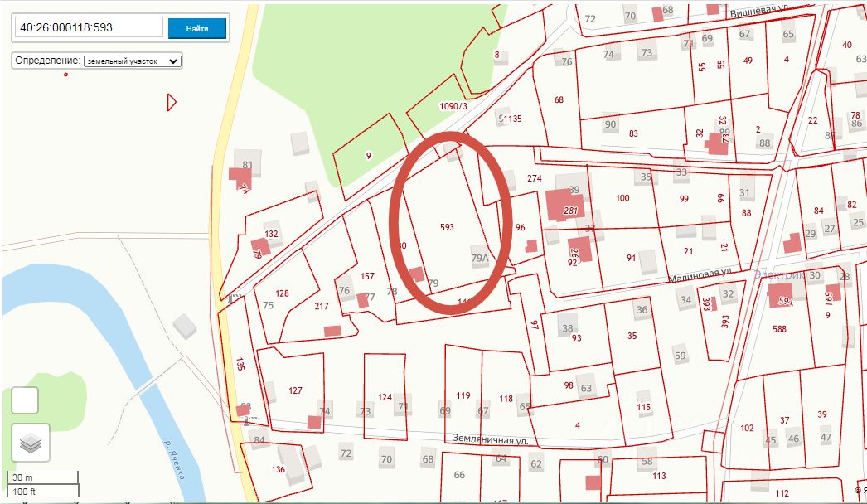Viewport: 867px width, 504px height.
Task: Open the map layers stack button
Action: pyautogui.click(x=31, y=443)
